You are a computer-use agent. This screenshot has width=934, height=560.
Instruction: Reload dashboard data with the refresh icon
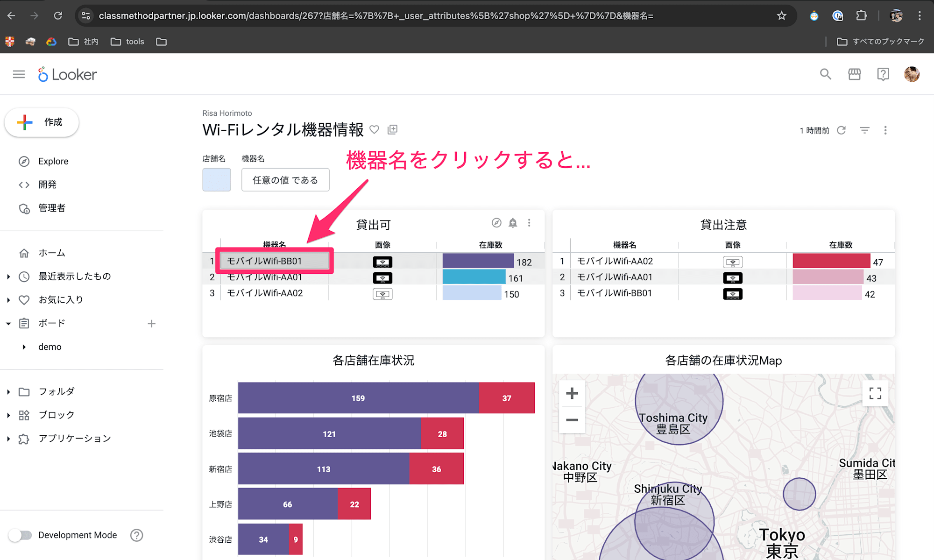pyautogui.click(x=842, y=130)
